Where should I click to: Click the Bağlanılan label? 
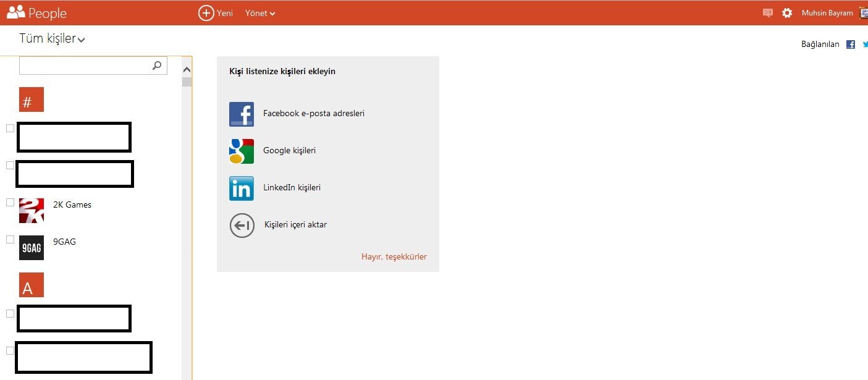(x=820, y=44)
